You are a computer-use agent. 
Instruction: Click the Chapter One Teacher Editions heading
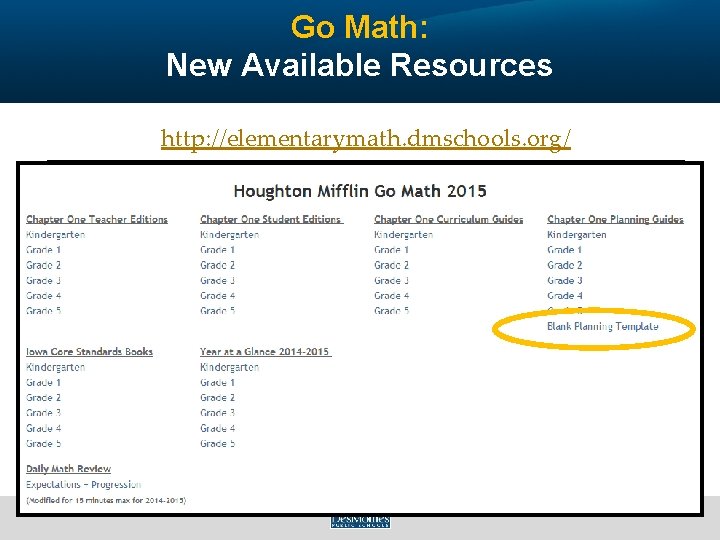pos(97,219)
